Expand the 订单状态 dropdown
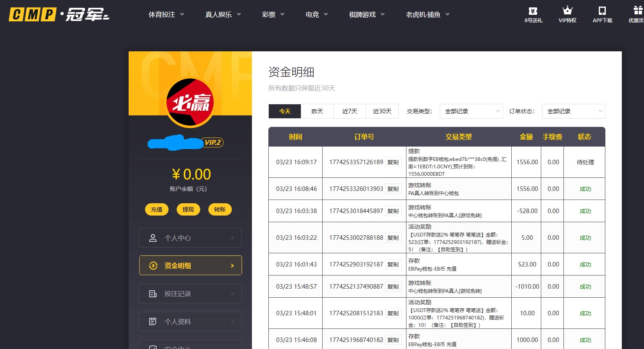This screenshot has height=349, width=644. (x=573, y=111)
